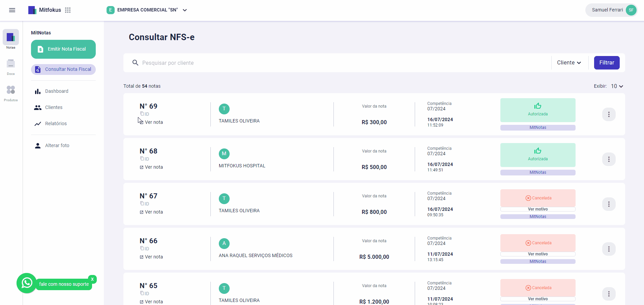The width and height of the screenshot is (644, 305).
Task: Close the support chat bubble with X
Action: point(92,279)
